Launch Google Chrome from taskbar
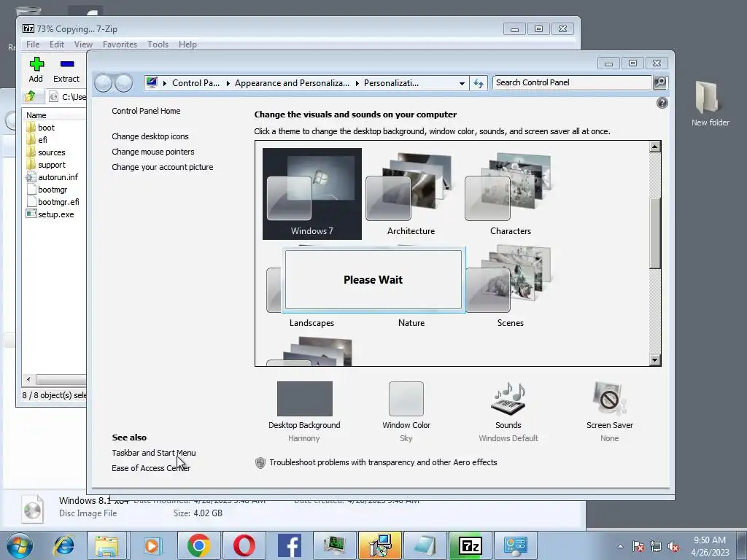The width and height of the screenshot is (747, 560). tap(198, 545)
